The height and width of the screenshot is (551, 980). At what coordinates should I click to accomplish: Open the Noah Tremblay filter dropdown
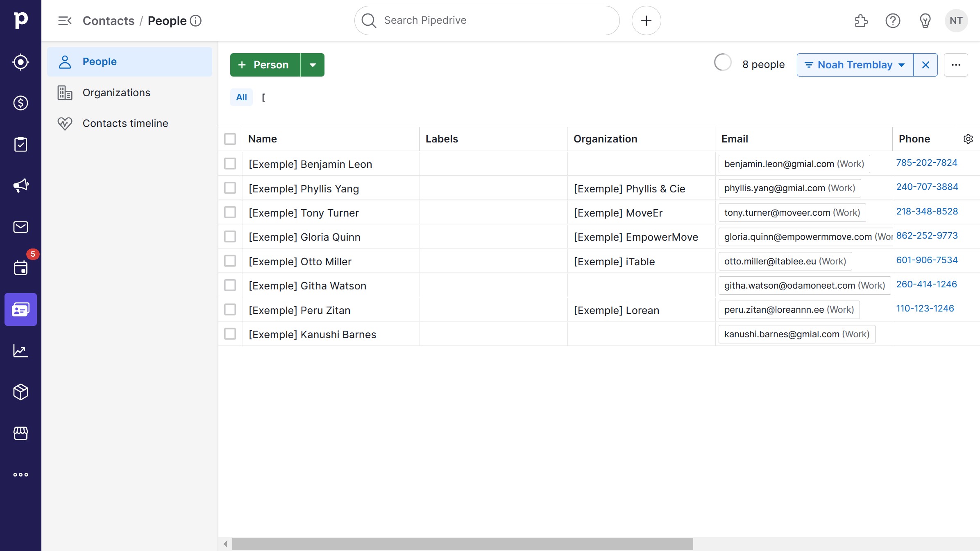click(x=855, y=65)
